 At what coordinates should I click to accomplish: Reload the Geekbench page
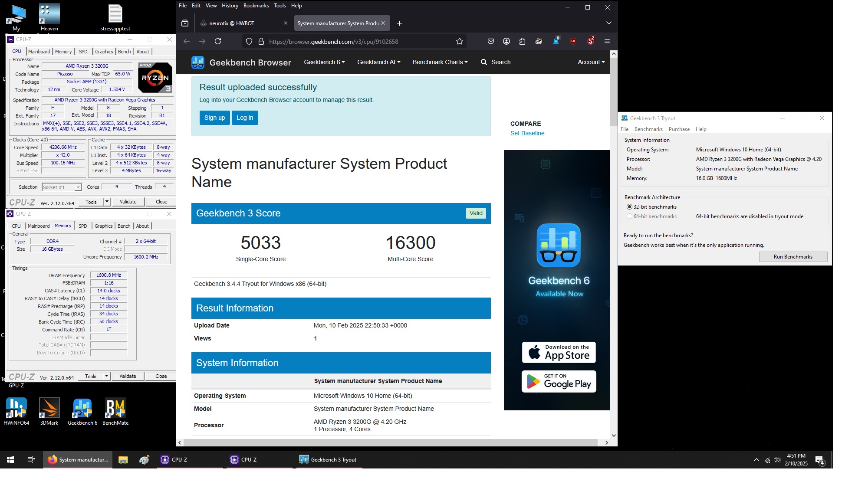point(218,41)
